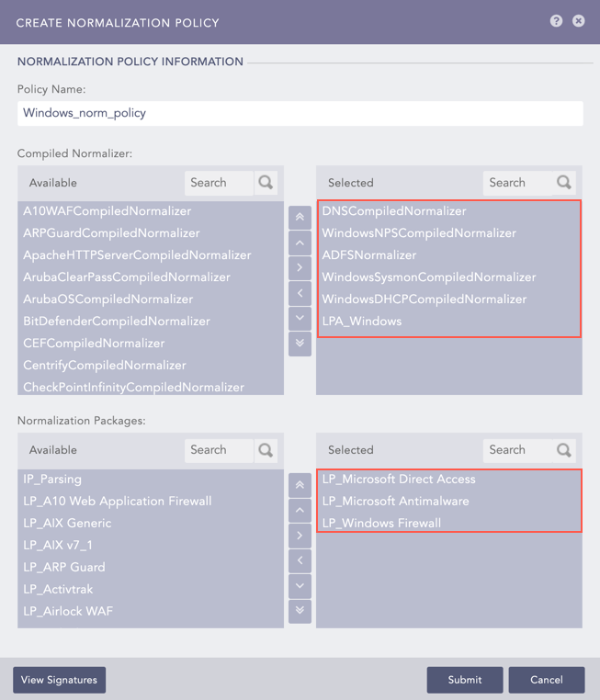Click the Policy Name input field

click(x=300, y=113)
